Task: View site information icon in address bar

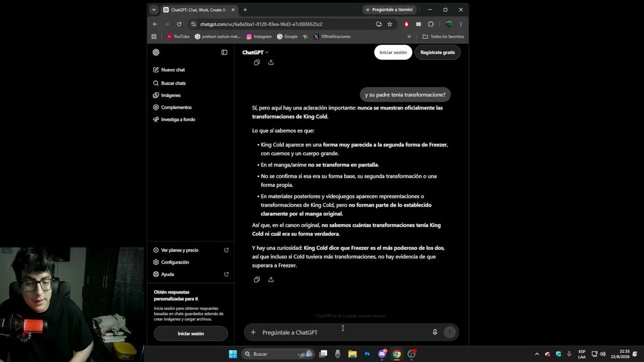Action: [x=194, y=24]
